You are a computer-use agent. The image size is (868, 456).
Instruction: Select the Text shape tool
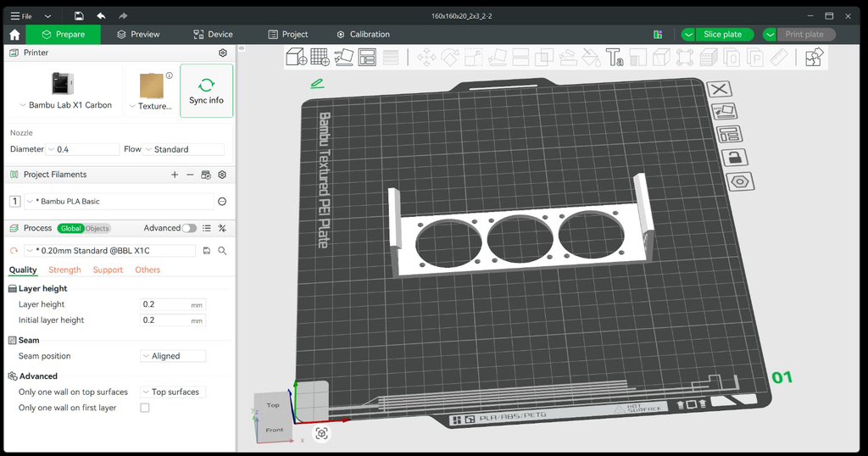(615, 57)
